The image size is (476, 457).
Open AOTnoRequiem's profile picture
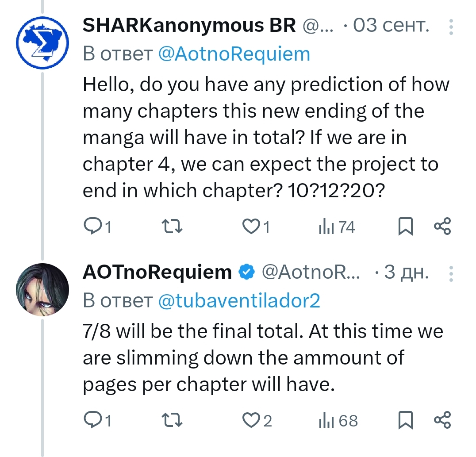coord(42,289)
